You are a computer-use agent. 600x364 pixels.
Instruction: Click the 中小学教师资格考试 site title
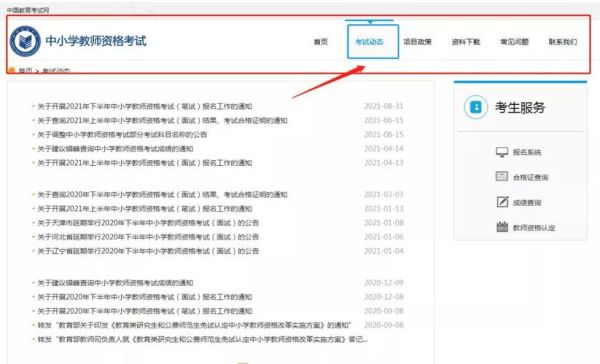pos(96,41)
